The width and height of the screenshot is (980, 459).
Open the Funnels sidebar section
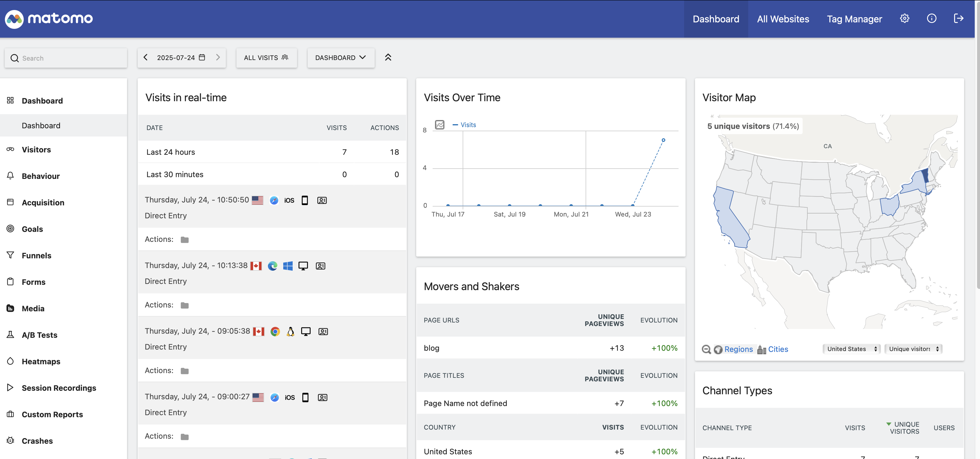coord(36,255)
